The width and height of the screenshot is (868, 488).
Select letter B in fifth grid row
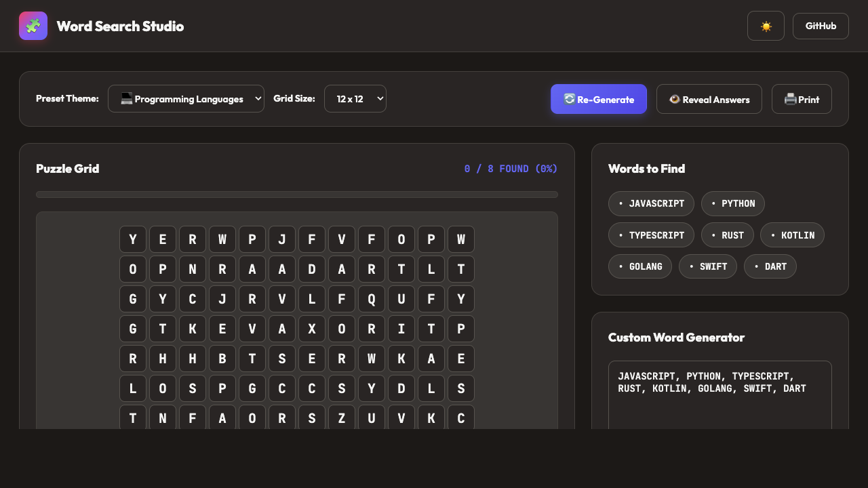222,359
